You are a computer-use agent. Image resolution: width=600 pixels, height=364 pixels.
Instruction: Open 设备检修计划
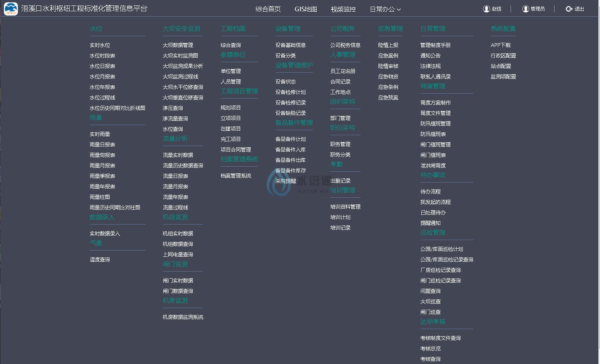[x=291, y=92]
